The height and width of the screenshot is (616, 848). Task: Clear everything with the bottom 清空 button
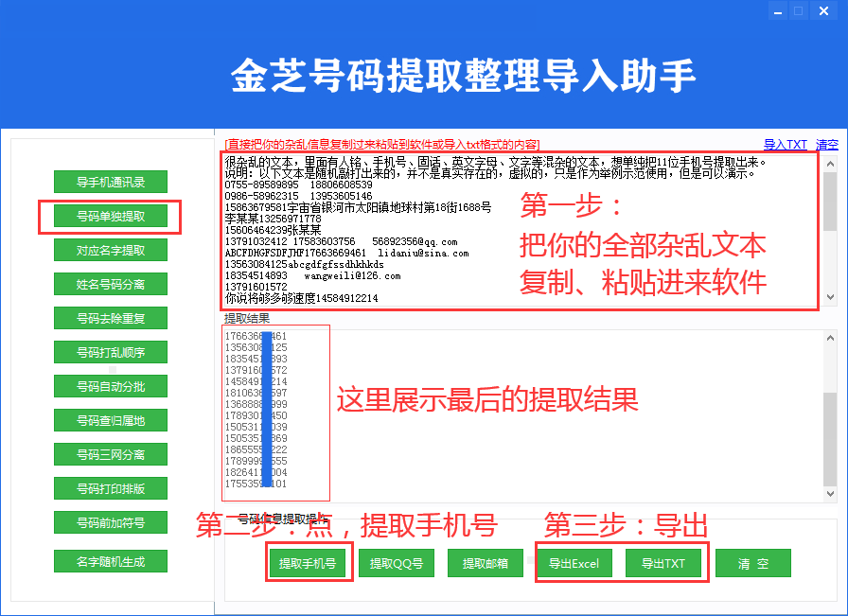point(752,563)
